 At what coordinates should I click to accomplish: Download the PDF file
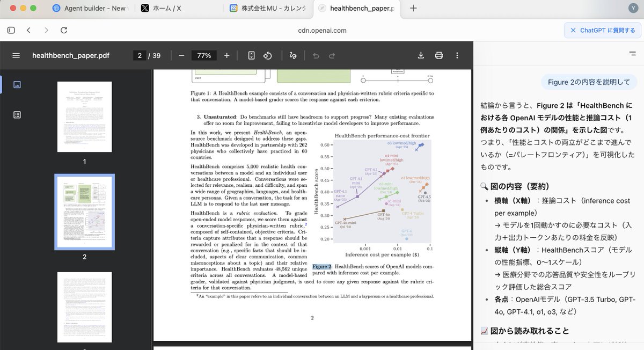point(421,55)
